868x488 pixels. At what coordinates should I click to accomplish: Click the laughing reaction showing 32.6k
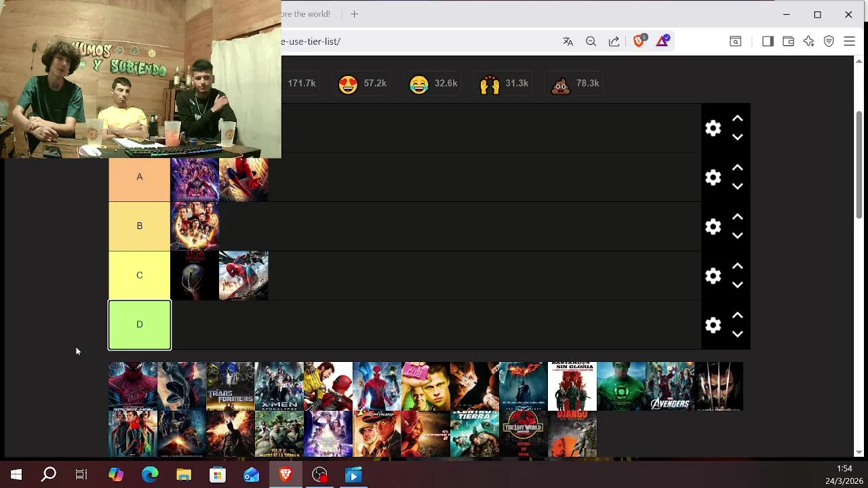(x=433, y=83)
